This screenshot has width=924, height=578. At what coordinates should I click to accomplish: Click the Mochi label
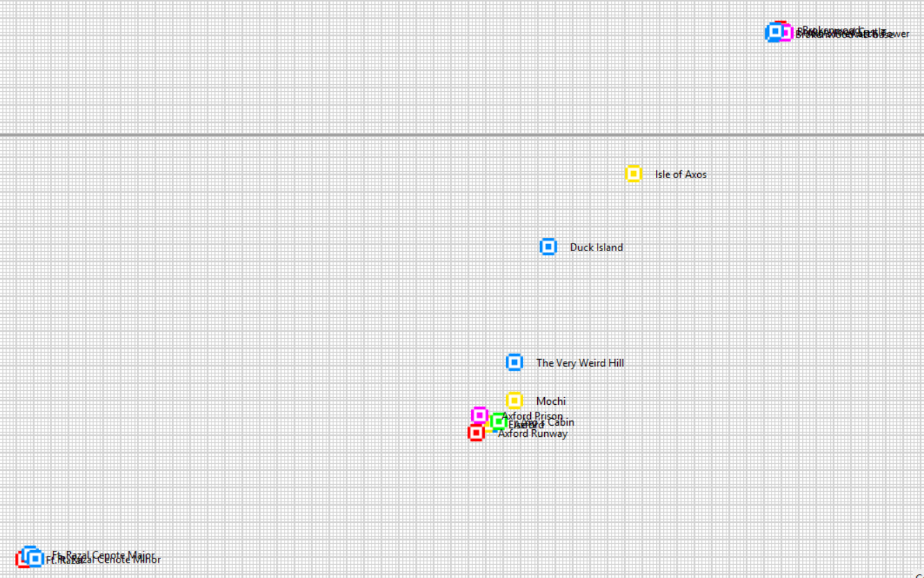(x=550, y=401)
